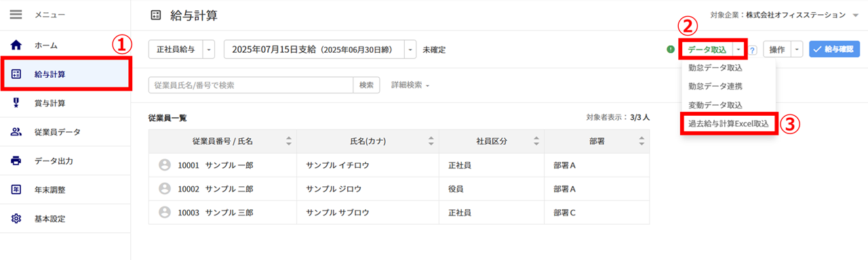Click the payroll calculator sidebar icon
Screen dimensions: 868x260
(17, 74)
